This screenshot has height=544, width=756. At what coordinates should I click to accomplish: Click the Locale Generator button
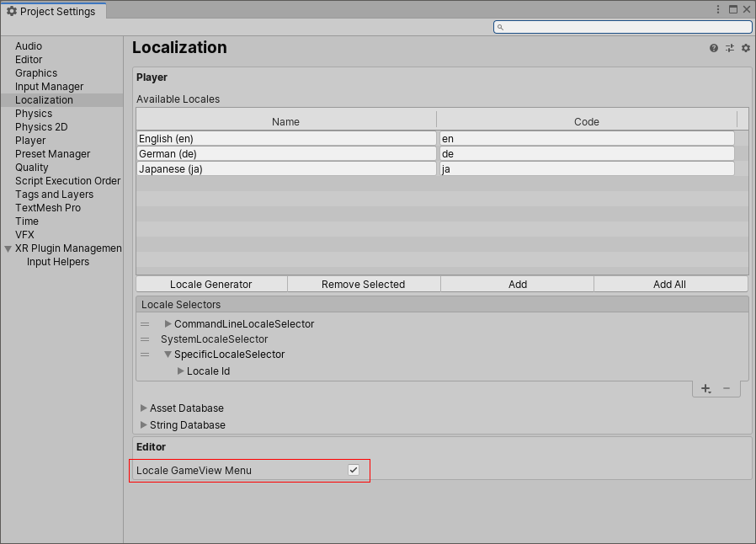(210, 284)
